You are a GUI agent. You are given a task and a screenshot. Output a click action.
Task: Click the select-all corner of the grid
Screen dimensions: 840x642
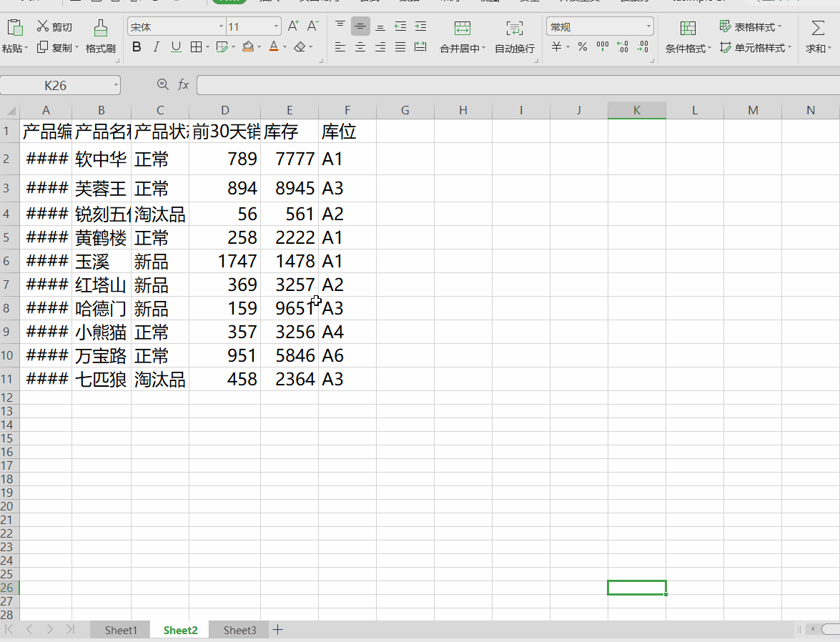[x=9, y=110]
